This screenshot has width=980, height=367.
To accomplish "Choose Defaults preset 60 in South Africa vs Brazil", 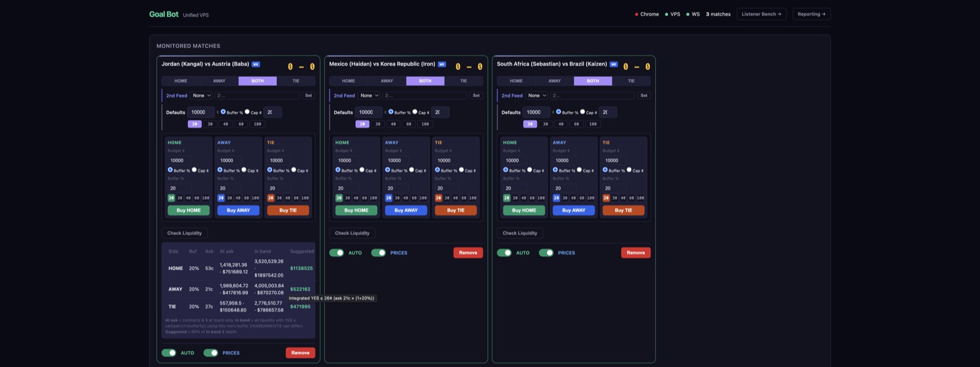I will point(576,124).
